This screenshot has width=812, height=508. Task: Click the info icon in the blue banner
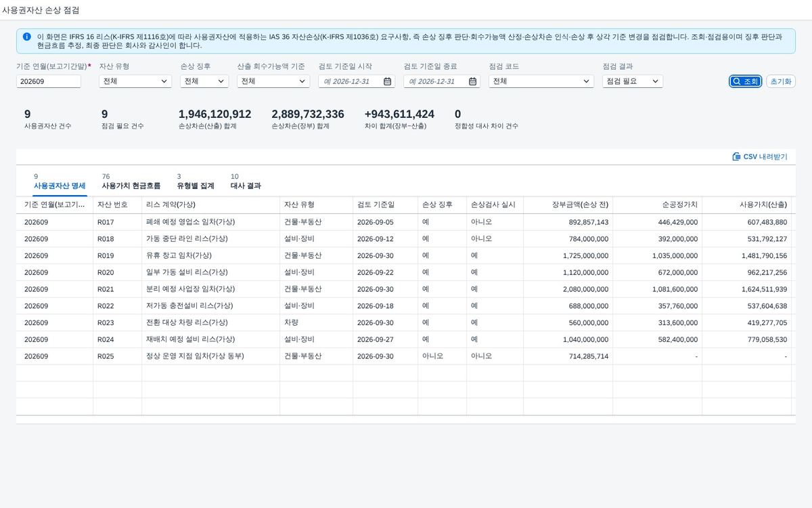pyautogui.click(x=26, y=37)
